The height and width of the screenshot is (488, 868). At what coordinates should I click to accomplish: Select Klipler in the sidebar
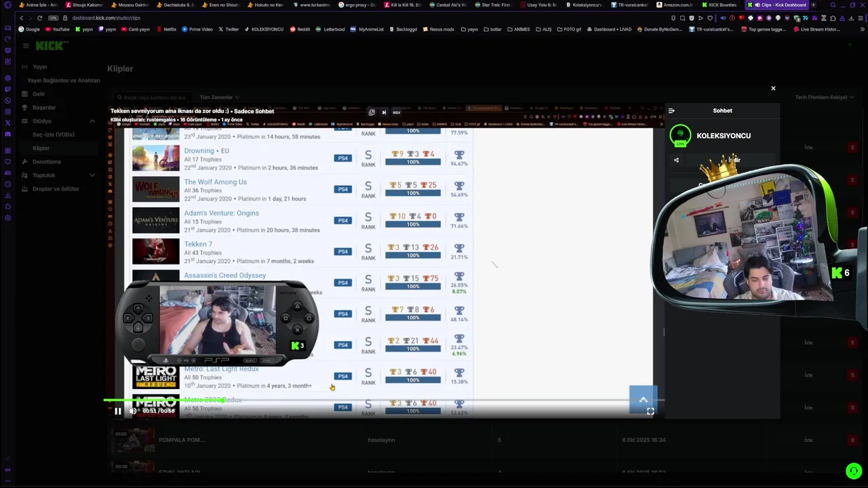[41, 148]
